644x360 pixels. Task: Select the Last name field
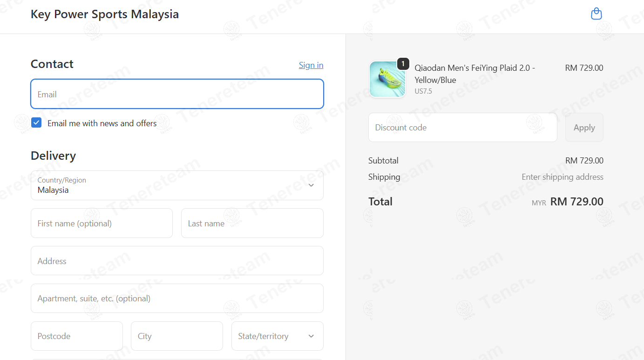coord(252,223)
